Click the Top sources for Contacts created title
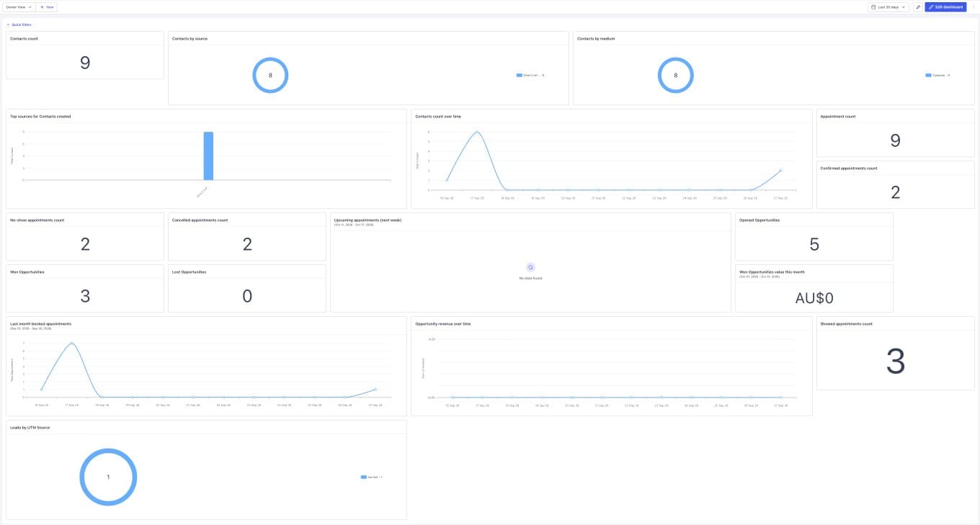This screenshot has width=980, height=525. coord(40,116)
